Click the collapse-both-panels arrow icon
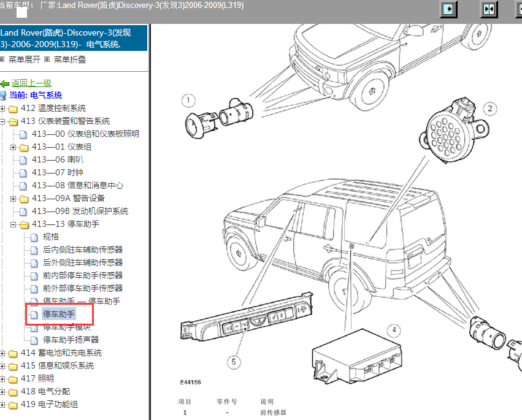Screen dimensions: 522x420 pyautogui.click(x=489, y=9)
